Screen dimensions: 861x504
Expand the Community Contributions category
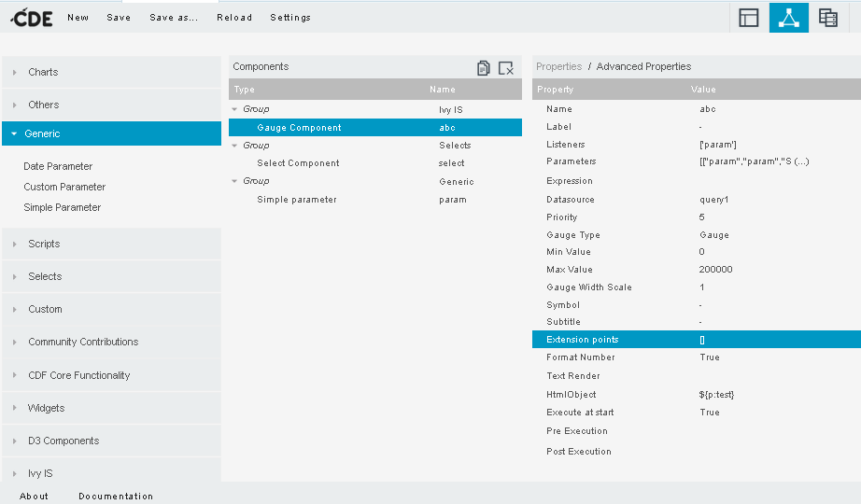(x=111, y=342)
